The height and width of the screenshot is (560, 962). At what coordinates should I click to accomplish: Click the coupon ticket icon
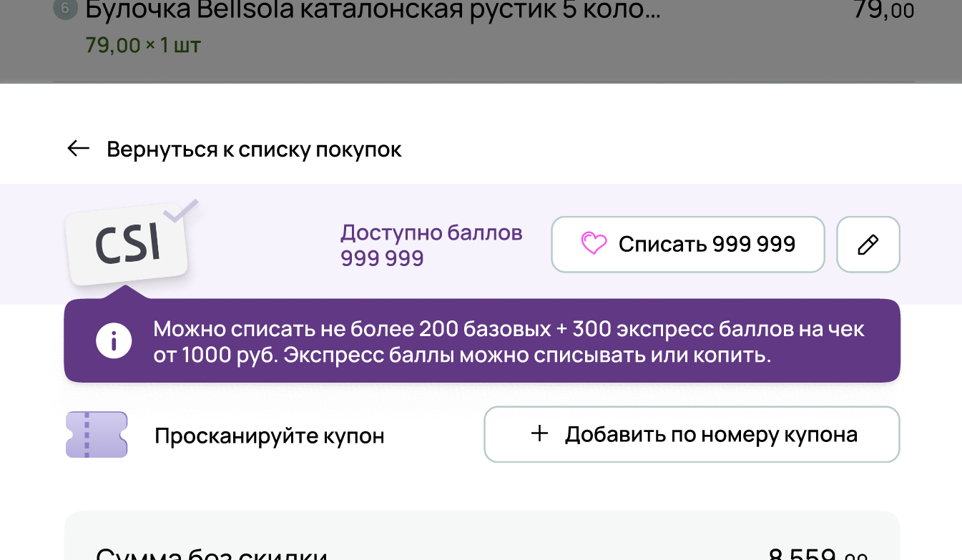[96, 434]
